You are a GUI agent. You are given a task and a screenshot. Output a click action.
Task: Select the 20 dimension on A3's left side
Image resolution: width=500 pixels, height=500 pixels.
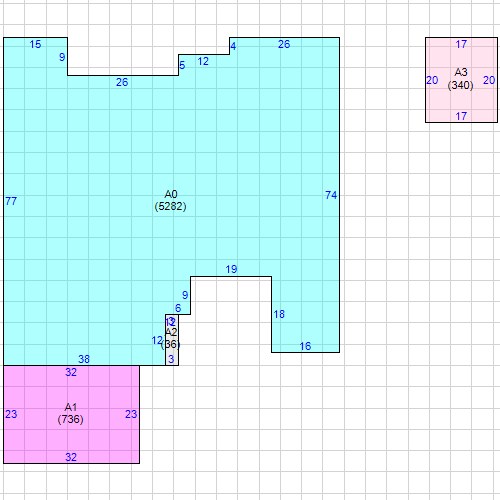[x=432, y=80]
